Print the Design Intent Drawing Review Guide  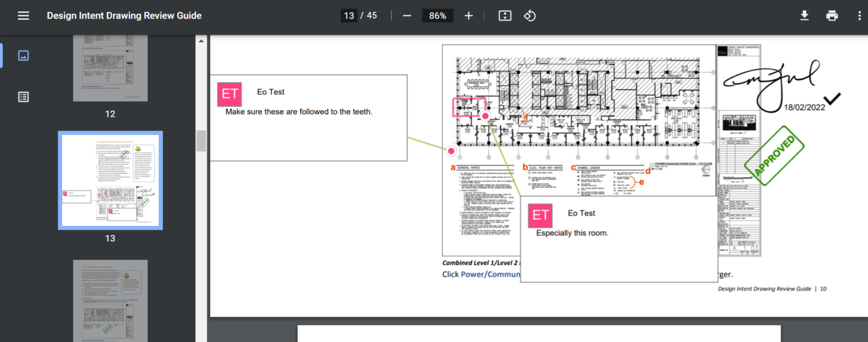[x=832, y=15]
